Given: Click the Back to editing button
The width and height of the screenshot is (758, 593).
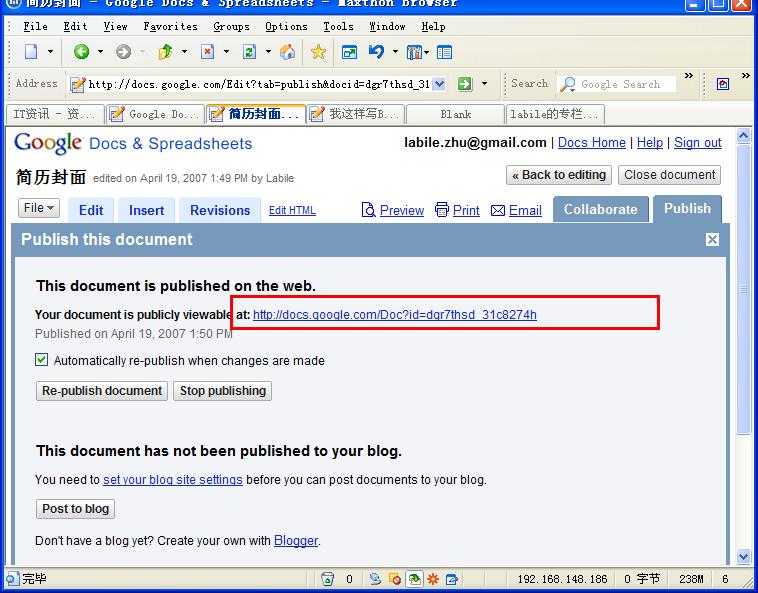Looking at the screenshot, I should coord(559,175).
